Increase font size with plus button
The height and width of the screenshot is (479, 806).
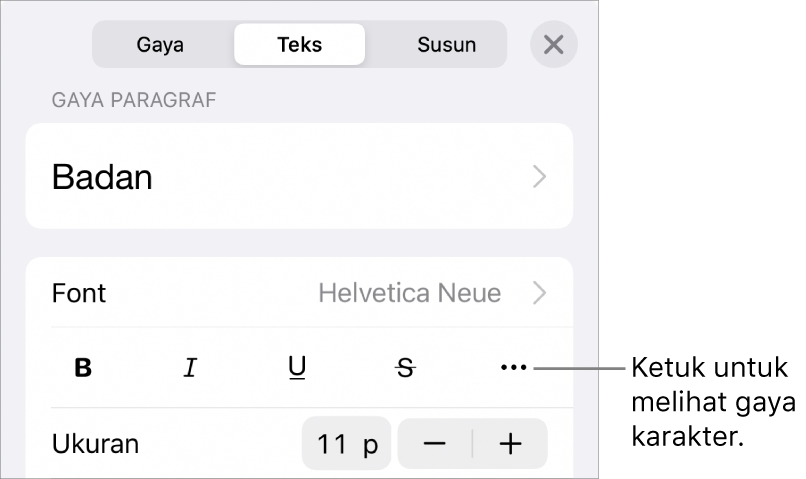click(x=510, y=444)
